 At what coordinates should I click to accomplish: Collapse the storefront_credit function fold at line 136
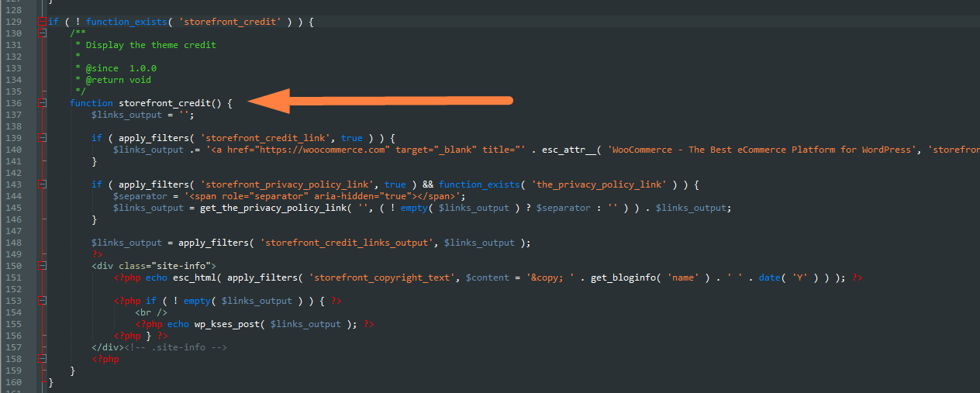pos(41,103)
